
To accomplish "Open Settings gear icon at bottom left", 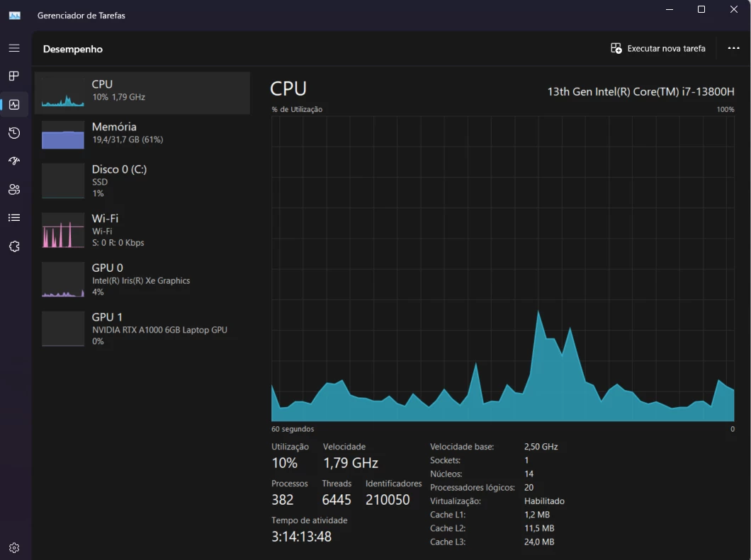I will point(14,547).
